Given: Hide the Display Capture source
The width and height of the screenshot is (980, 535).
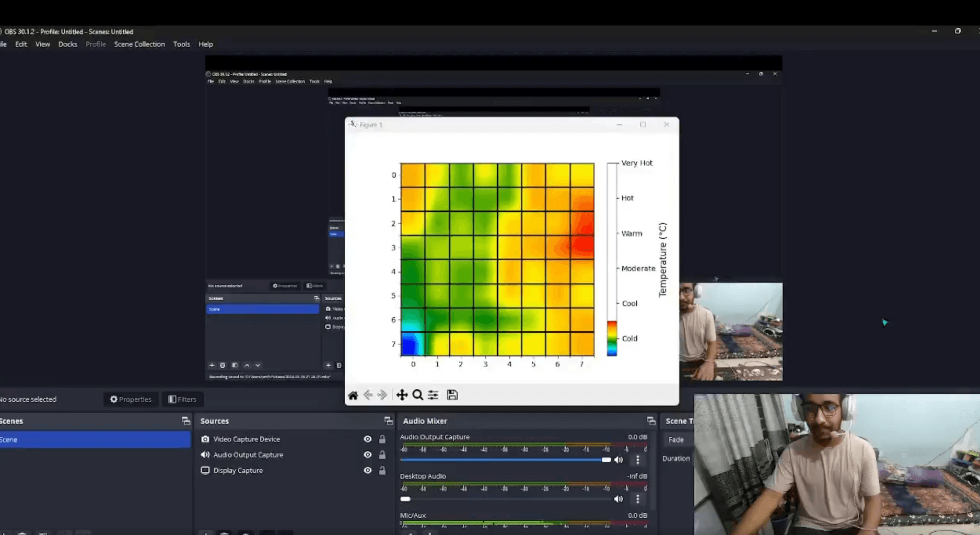Looking at the screenshot, I should point(368,471).
